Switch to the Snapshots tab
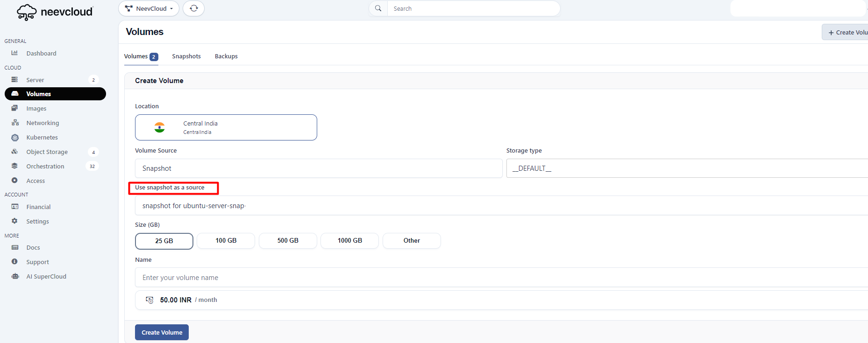This screenshot has height=343, width=868. tap(186, 56)
